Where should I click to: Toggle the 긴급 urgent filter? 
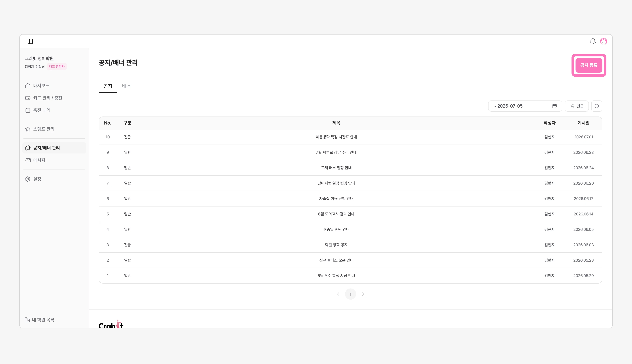577,106
